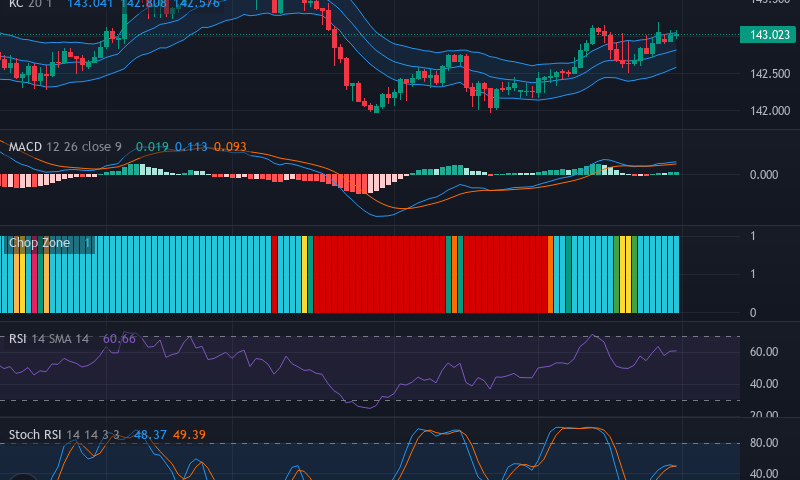Viewport: 800px width, 480px height.
Task: Click KC upper band value 143.041
Action: tap(92, 4)
